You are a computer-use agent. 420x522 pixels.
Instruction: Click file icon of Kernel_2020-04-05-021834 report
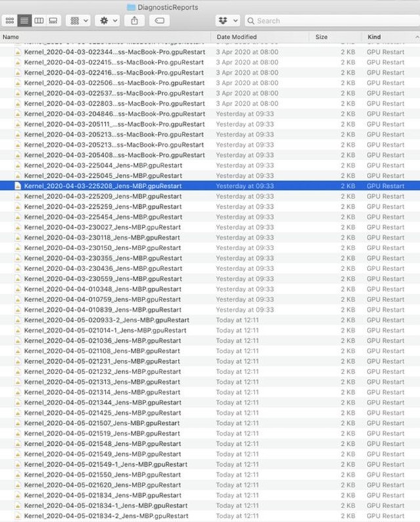point(18,495)
